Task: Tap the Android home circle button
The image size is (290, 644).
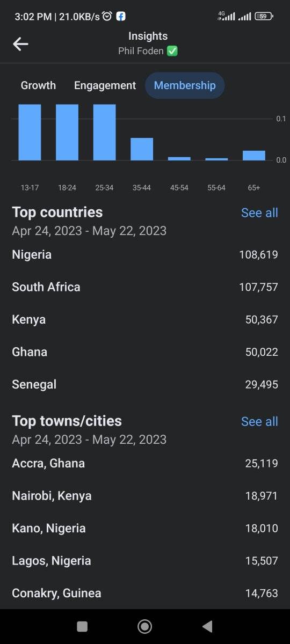Action: (x=144, y=626)
